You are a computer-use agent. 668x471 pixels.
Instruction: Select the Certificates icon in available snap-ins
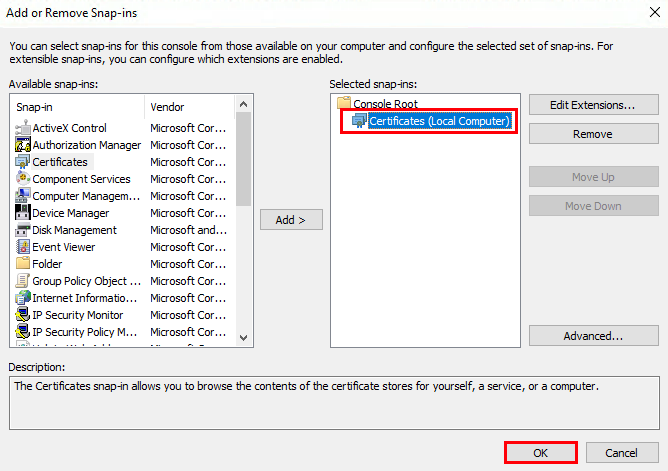point(23,162)
